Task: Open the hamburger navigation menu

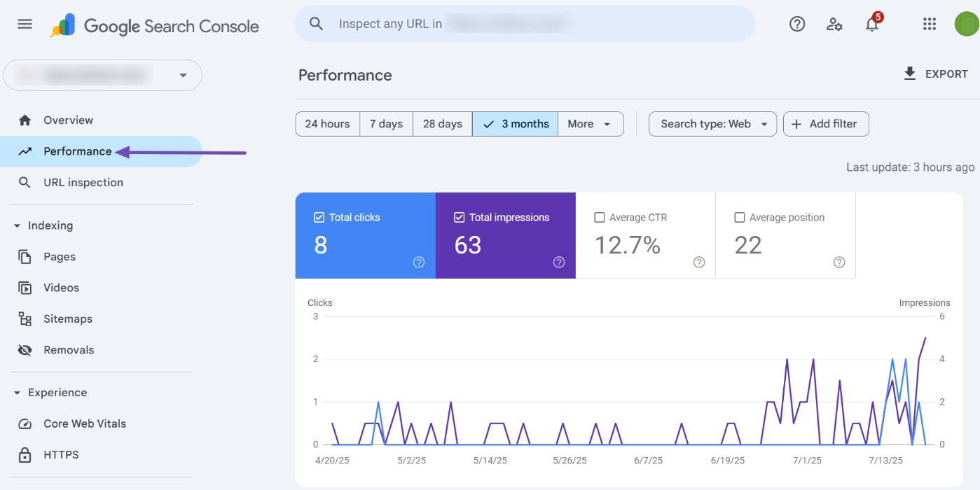Action: (x=25, y=23)
